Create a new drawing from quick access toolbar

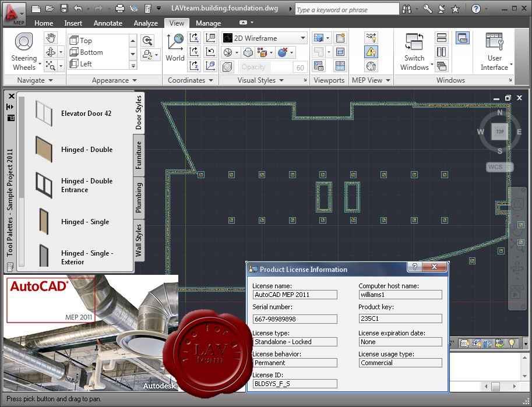coord(36,9)
